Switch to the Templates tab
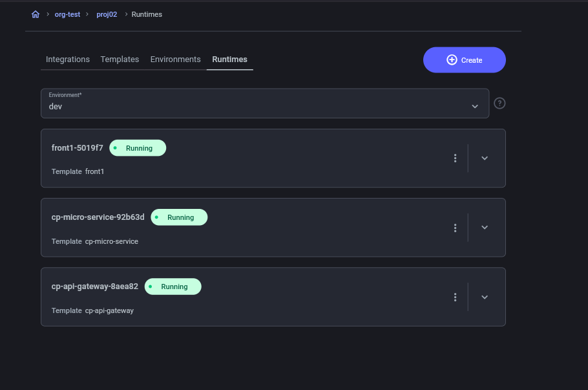This screenshot has height=390, width=588. 120,60
